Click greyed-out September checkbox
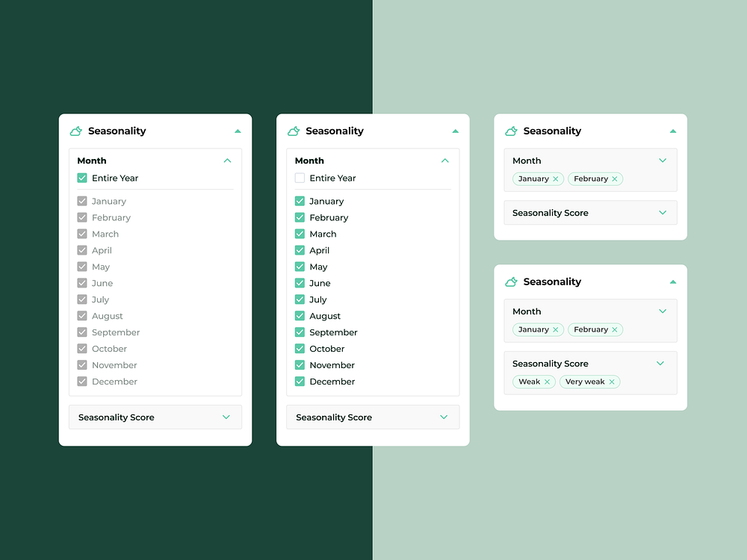 point(82,332)
